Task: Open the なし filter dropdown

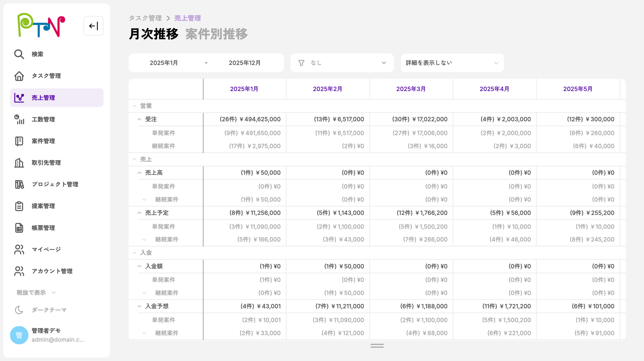Action: click(342, 63)
